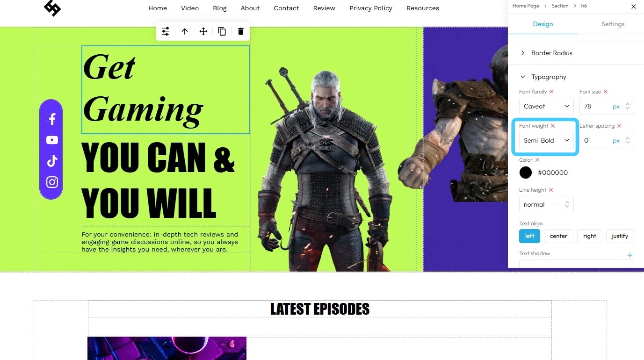Collapse the Typography section
644x360 pixels.
click(543, 77)
